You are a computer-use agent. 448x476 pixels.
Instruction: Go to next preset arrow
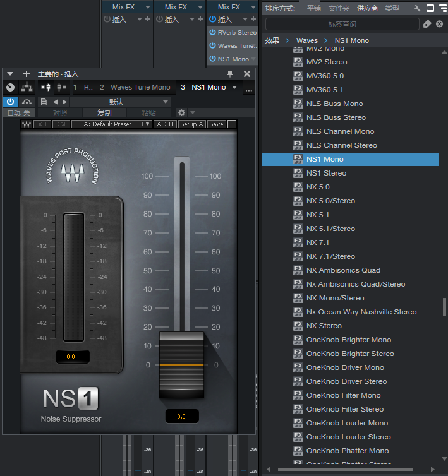tap(64, 102)
